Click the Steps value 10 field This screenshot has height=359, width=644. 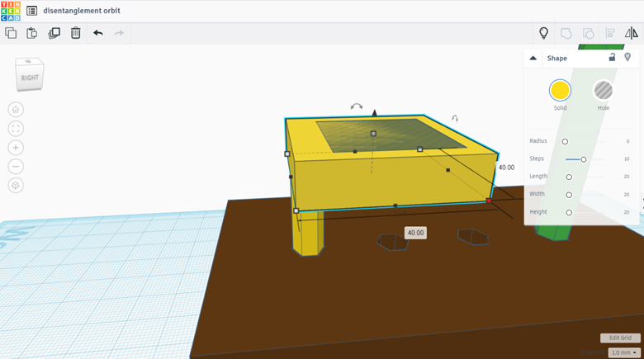point(627,159)
